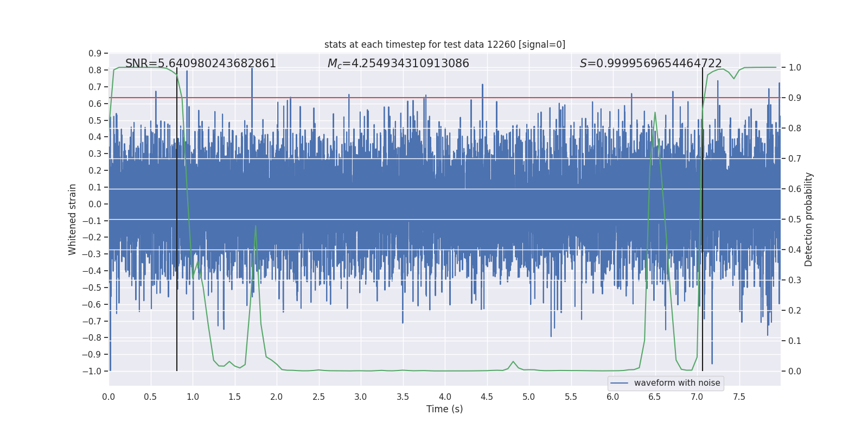Click the 0.4 tick on the Detection probability axis
868x434 pixels.
tap(795, 250)
